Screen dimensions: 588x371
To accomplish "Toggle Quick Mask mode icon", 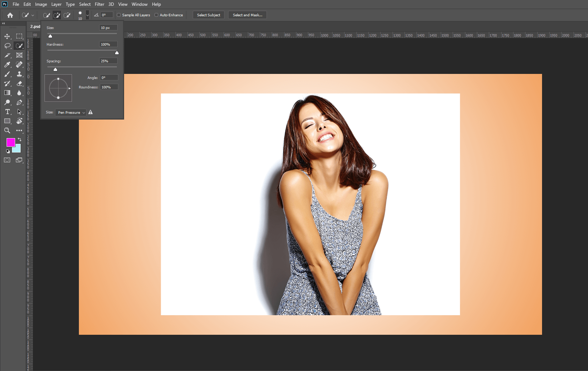I will click(7, 160).
